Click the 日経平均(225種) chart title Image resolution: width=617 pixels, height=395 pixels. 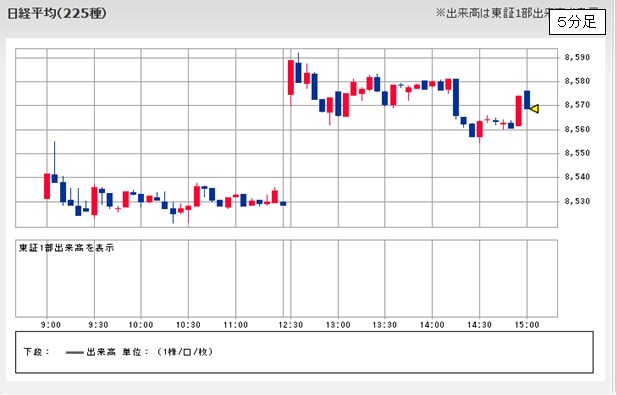point(57,13)
